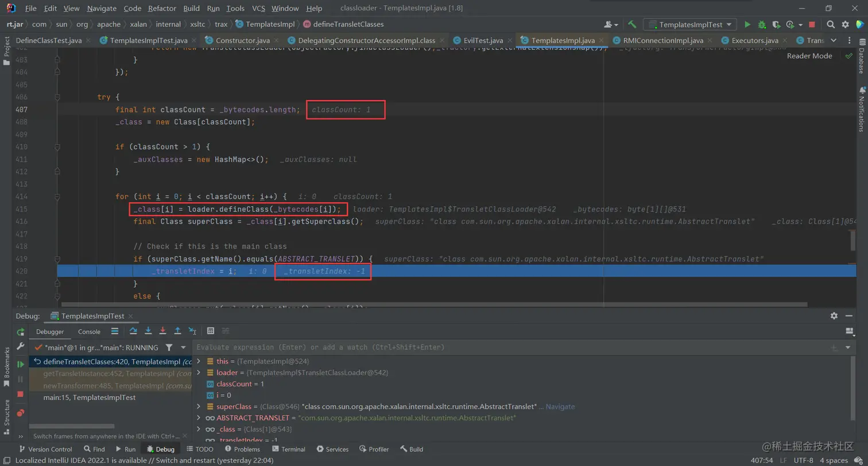Open Search Everywhere magnifier icon
The width and height of the screenshot is (868, 466).
click(831, 25)
